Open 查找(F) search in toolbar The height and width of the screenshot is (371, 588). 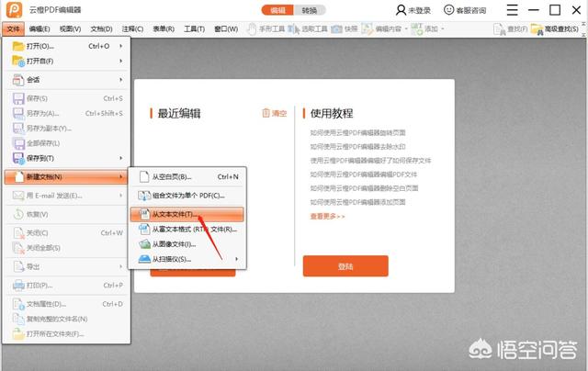point(511,28)
